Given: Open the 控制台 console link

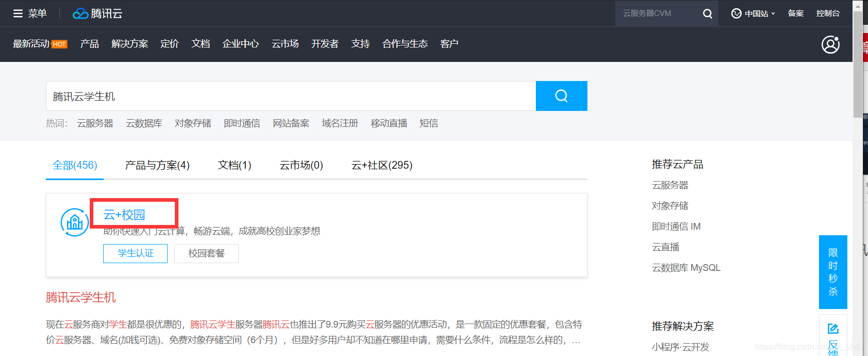Looking at the screenshot, I should click(828, 13).
